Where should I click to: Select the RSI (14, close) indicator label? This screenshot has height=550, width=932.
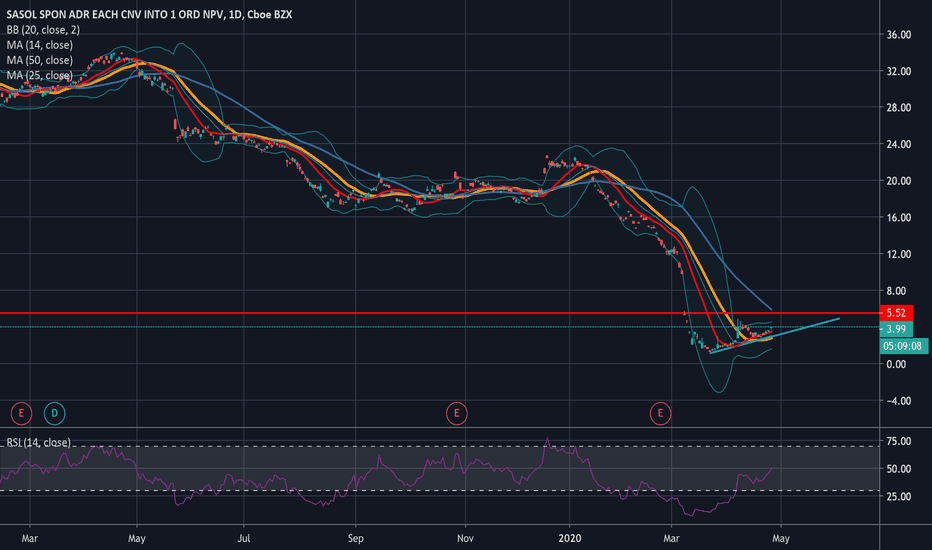tap(38, 442)
